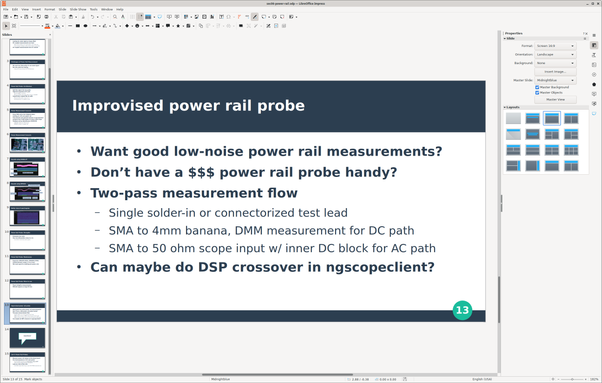Close the Properties sidebar deck
Viewport: 602px width, 383px height.
[x=586, y=34]
